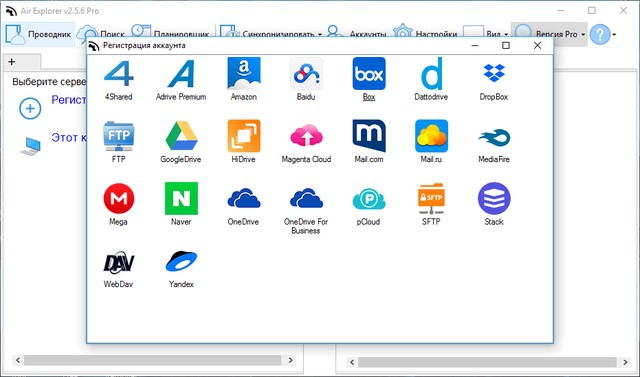Choose the Dattodrive icon
This screenshot has height=377, width=640.
[x=431, y=74]
